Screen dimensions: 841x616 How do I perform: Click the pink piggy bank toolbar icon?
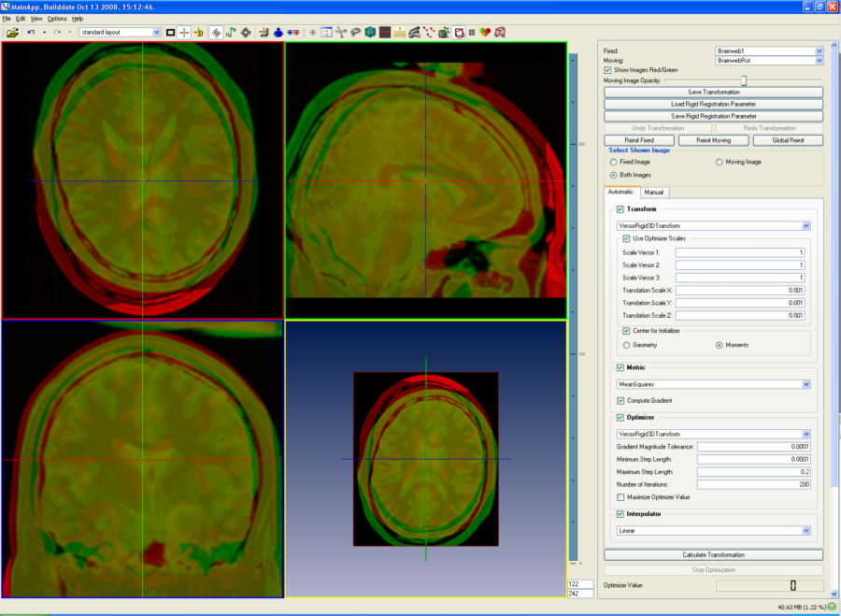tap(500, 32)
